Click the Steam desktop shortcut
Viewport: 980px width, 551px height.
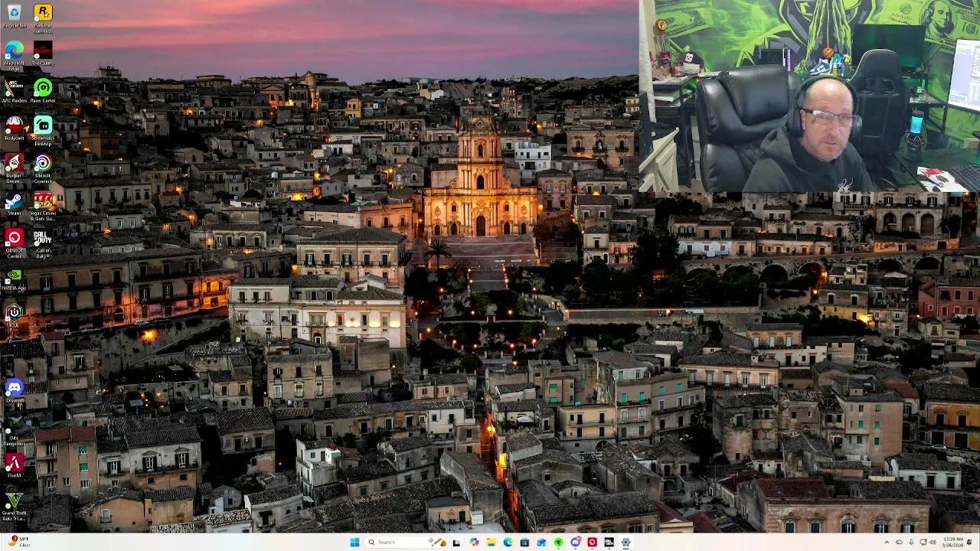14,201
